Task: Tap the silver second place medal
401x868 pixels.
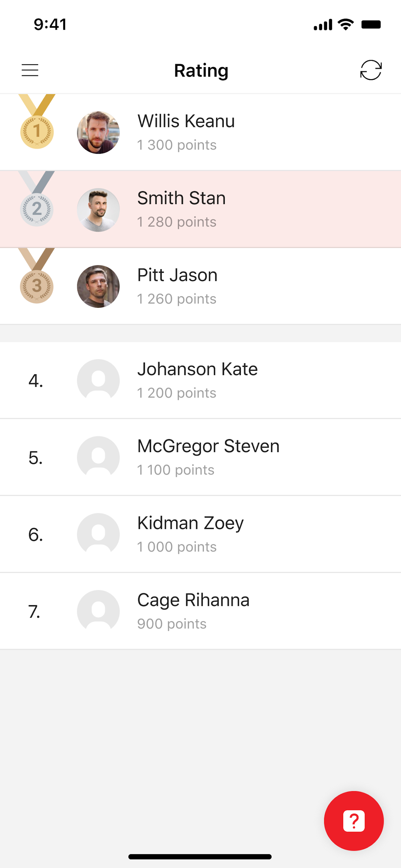Action: pyautogui.click(x=37, y=199)
